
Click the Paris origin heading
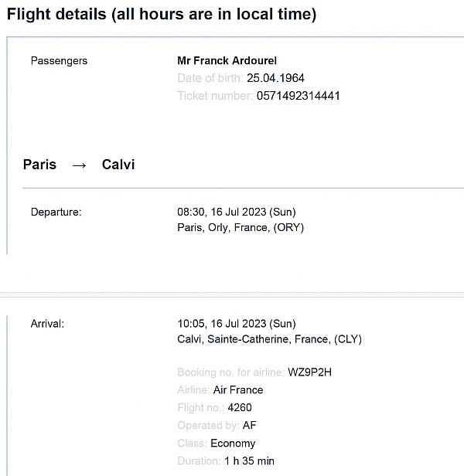point(39,165)
